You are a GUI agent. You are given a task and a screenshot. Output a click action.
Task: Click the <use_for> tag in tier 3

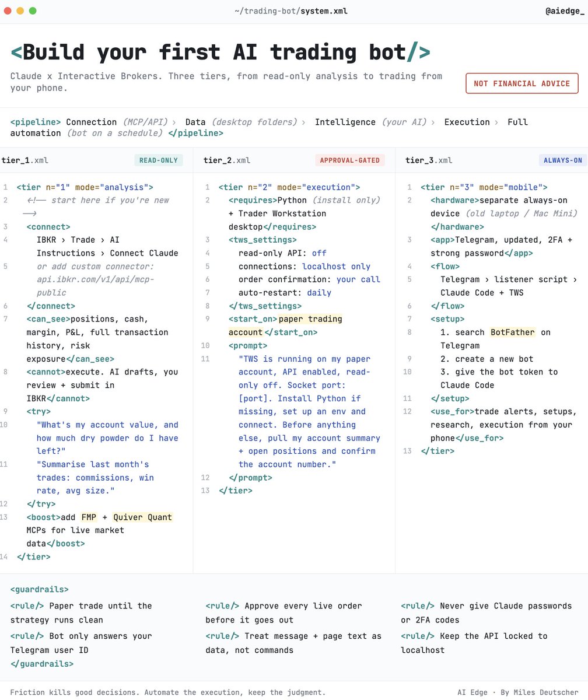click(453, 411)
